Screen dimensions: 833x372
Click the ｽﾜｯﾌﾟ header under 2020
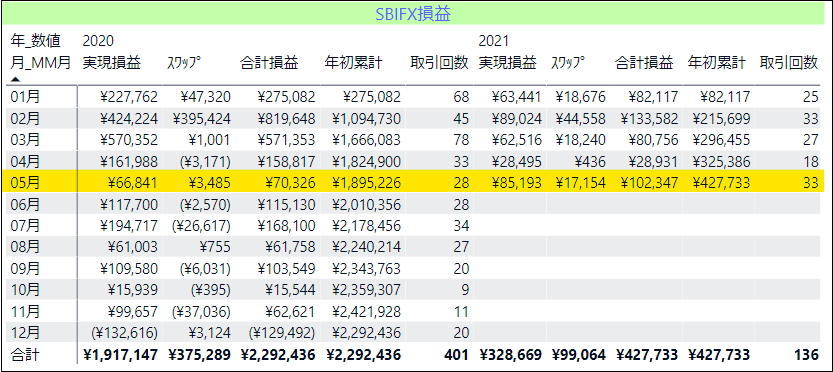(184, 63)
